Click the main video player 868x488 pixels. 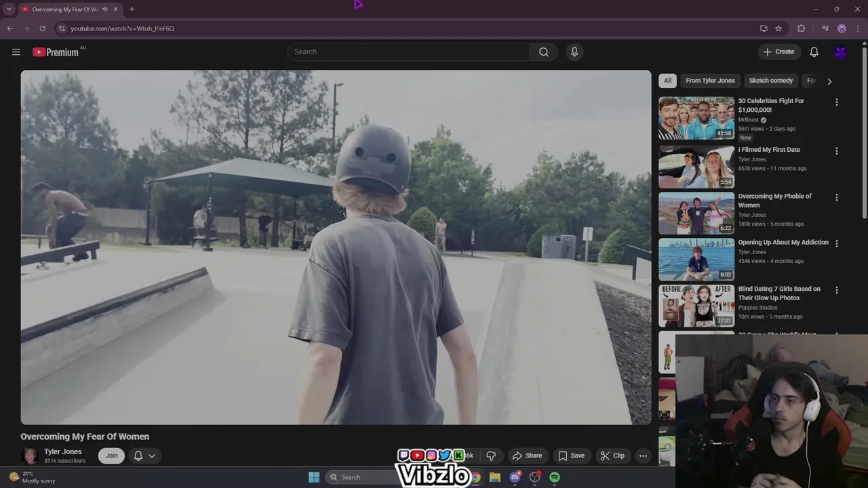(336, 247)
